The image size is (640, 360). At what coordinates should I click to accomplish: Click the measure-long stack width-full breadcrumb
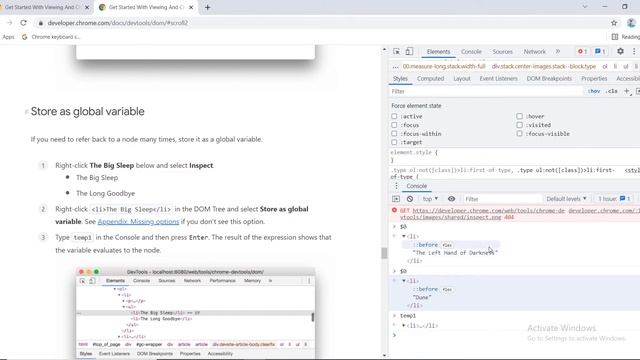pos(444,66)
